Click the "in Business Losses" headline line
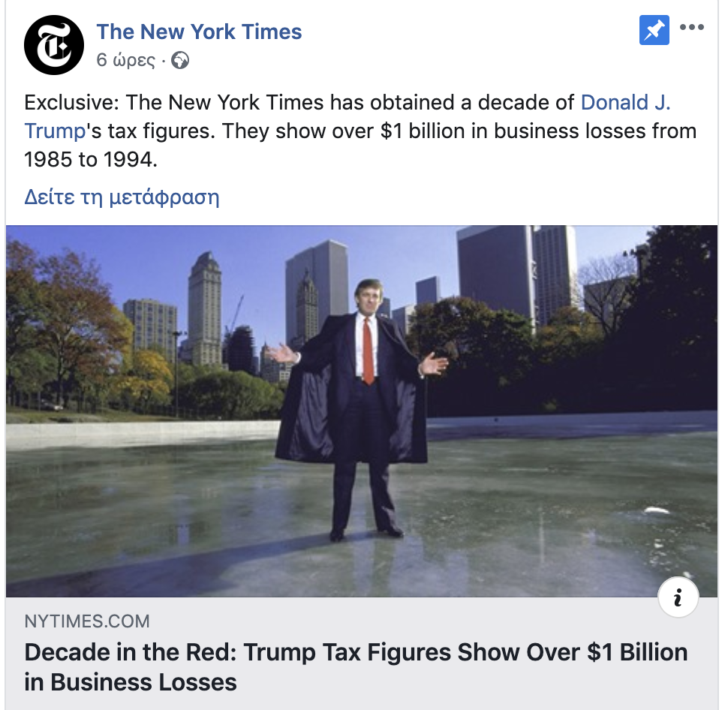The image size is (728, 710). 131,682
